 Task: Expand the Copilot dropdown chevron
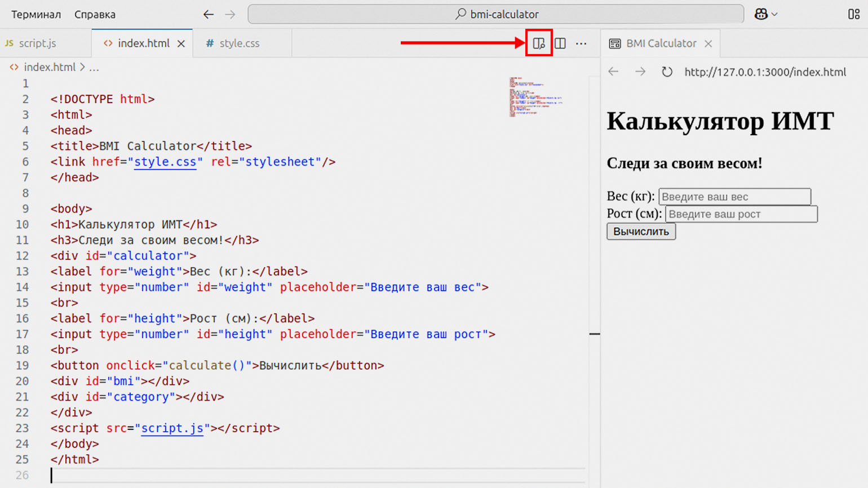(x=774, y=15)
